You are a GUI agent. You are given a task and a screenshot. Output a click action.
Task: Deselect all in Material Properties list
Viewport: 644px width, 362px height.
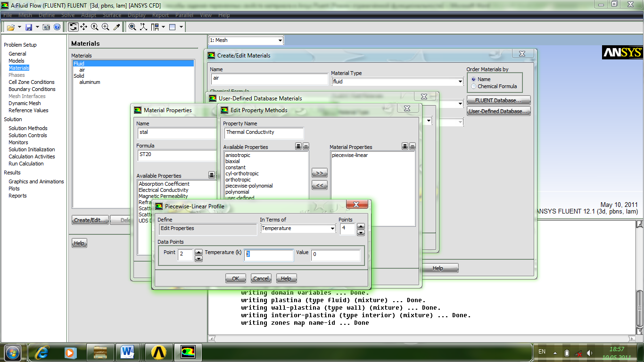413,147
